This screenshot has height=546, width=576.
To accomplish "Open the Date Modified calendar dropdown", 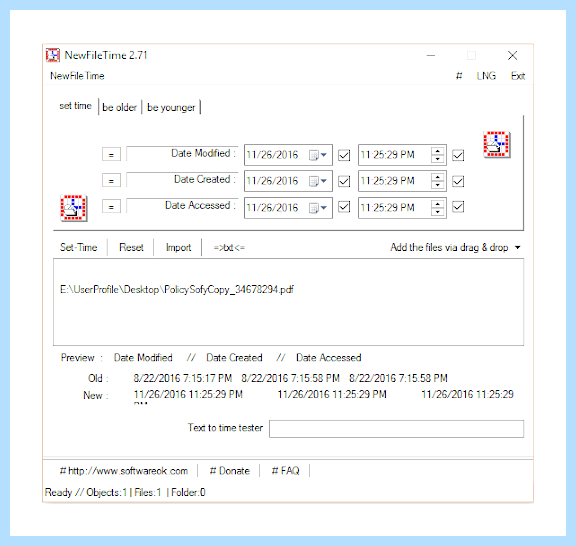I will pos(318,155).
